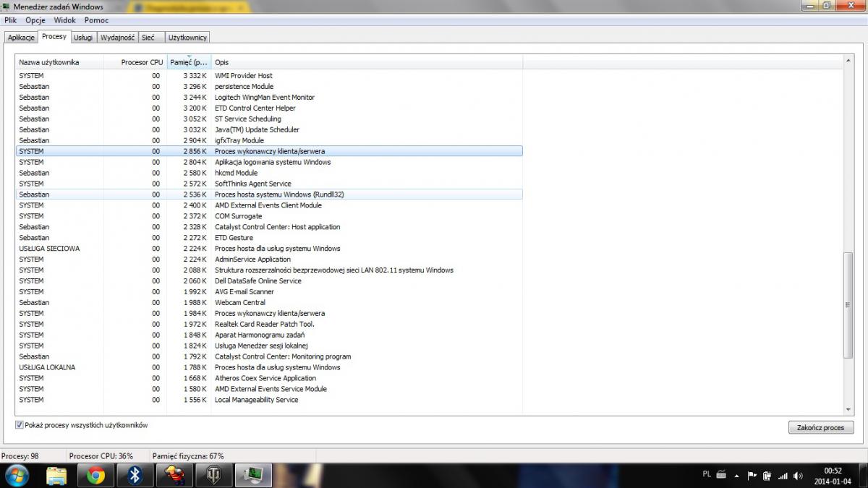Click USŁUGA LOKALNA user name cell
The width and height of the screenshot is (868, 488).
47,367
